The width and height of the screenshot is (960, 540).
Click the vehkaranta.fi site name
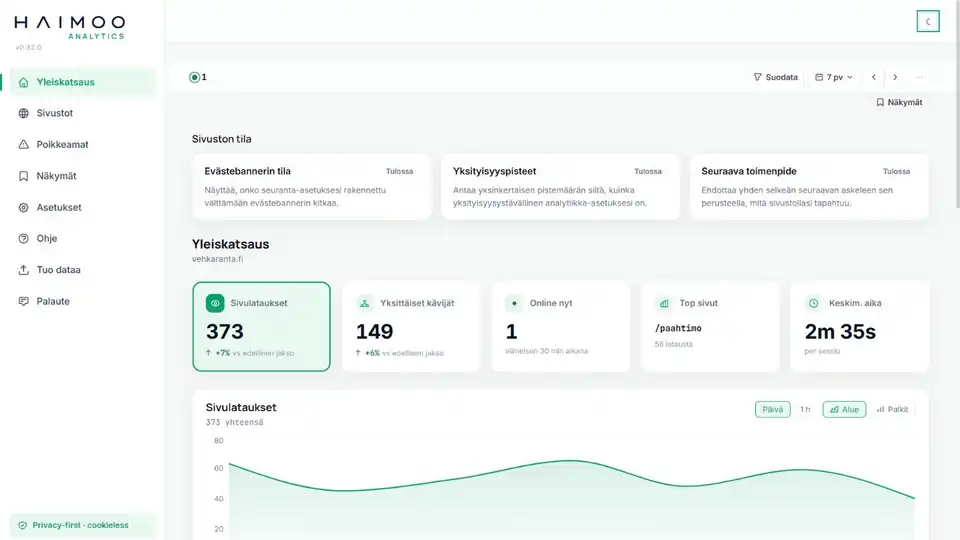(217, 259)
